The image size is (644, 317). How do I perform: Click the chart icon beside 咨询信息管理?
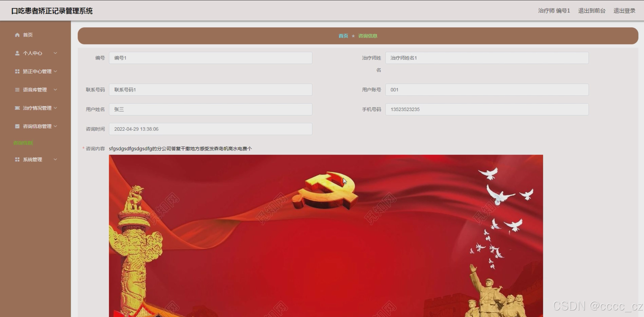(17, 126)
